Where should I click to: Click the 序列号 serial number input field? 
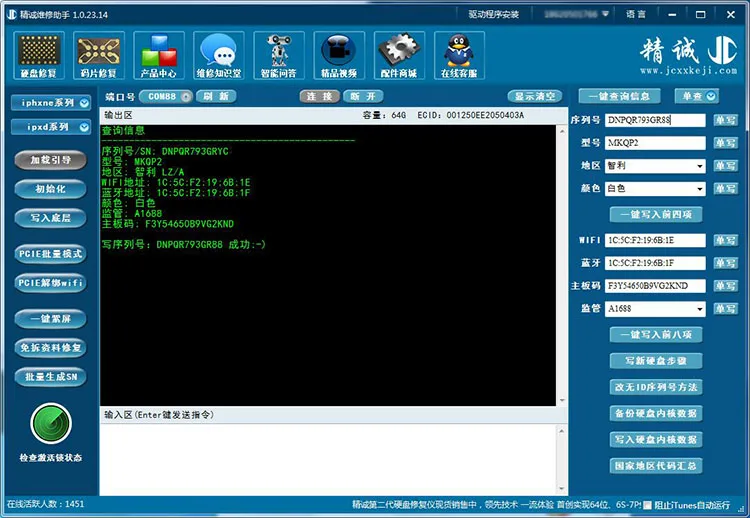[x=655, y=121]
